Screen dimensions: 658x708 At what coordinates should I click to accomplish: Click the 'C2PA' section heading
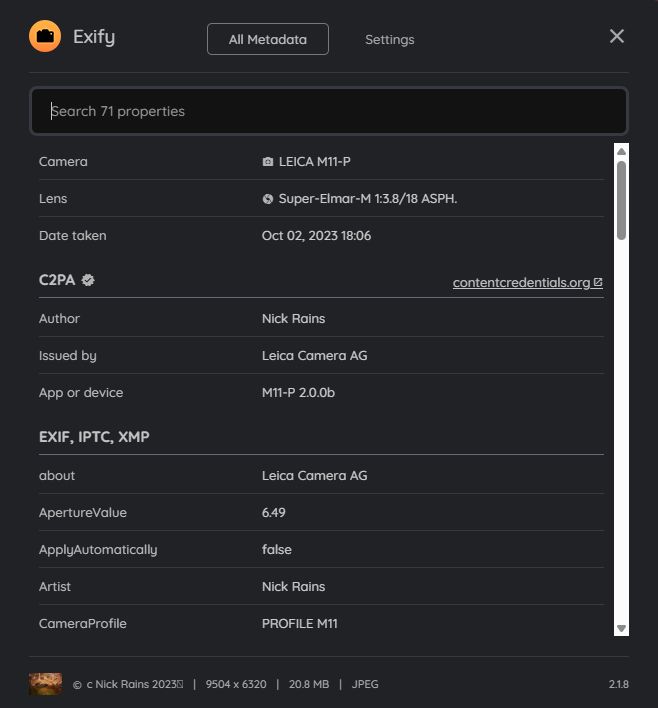pos(57,280)
